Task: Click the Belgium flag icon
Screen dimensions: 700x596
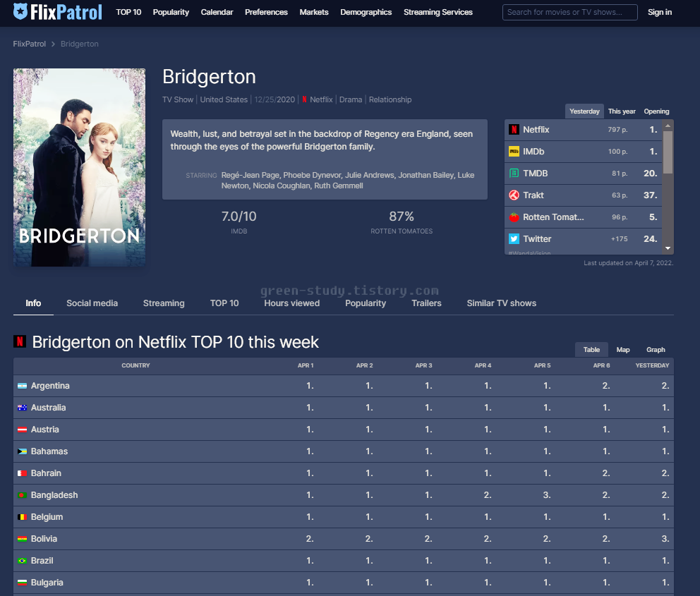Action: [x=22, y=517]
